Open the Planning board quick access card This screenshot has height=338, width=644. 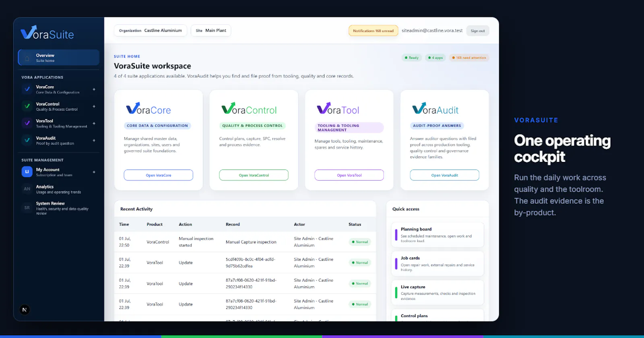(438, 235)
